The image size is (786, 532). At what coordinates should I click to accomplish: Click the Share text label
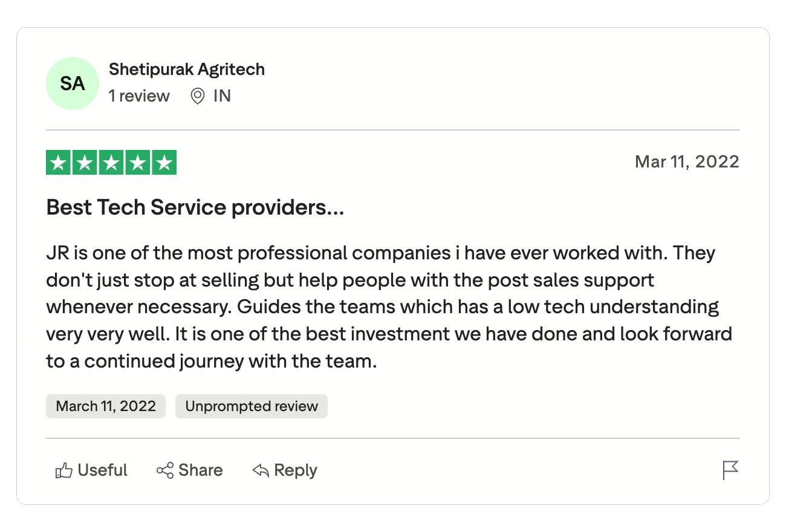point(201,470)
